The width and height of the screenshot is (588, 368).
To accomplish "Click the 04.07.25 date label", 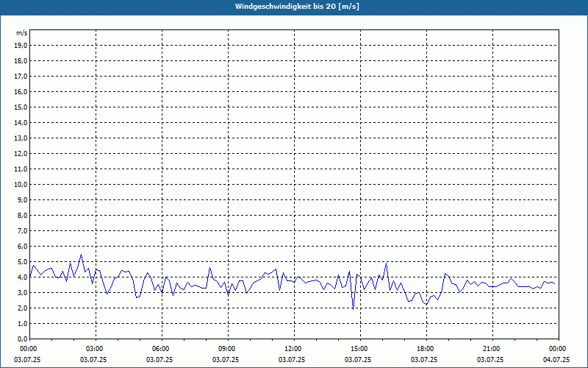I will pos(556,359).
